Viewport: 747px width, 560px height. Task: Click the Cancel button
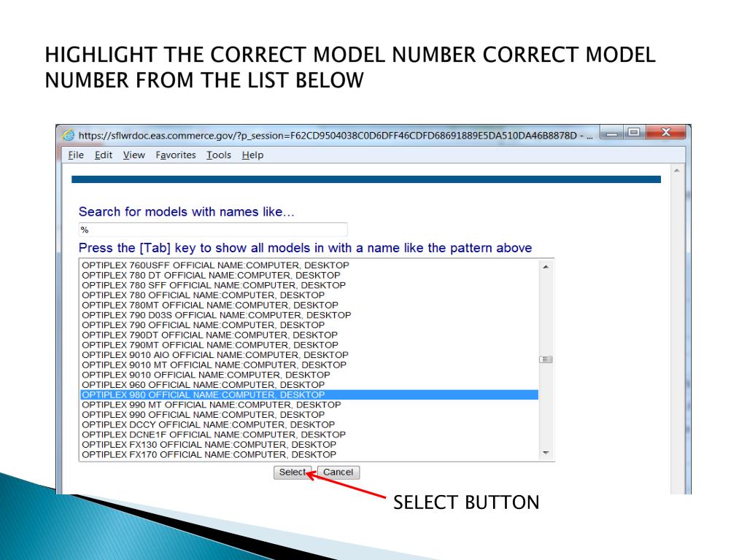coord(338,472)
